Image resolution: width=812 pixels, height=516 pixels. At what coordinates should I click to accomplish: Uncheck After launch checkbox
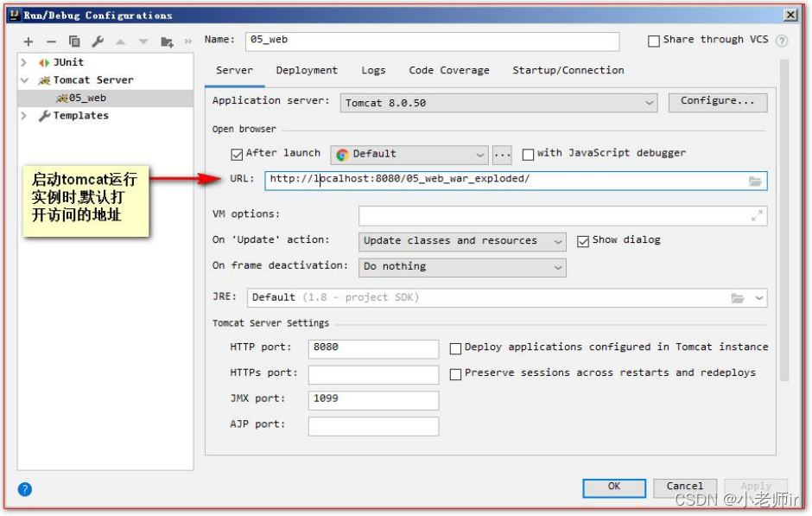pyautogui.click(x=237, y=155)
